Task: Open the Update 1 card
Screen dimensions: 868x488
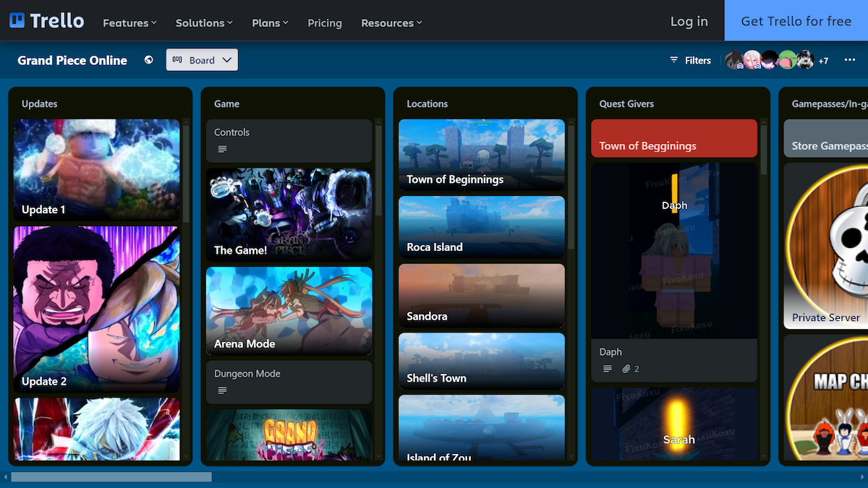Action: coord(96,169)
